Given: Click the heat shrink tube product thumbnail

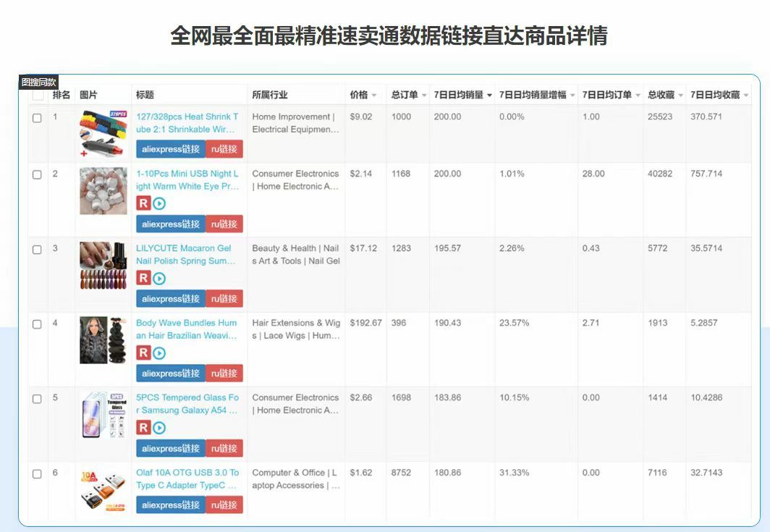Looking at the screenshot, I should click(x=103, y=134).
